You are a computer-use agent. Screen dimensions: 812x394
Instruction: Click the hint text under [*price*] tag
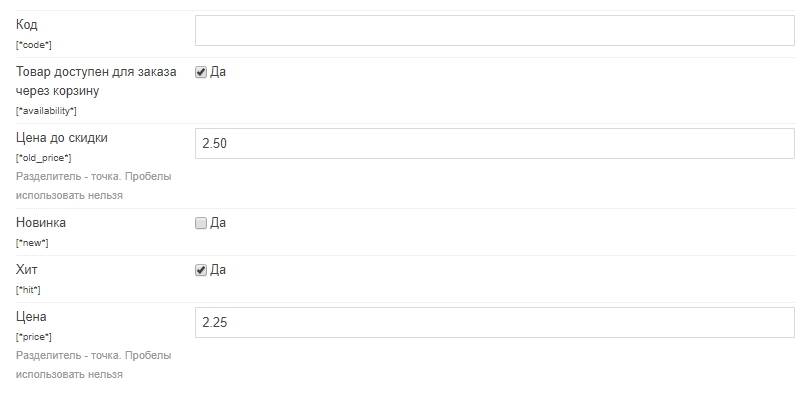click(x=93, y=365)
